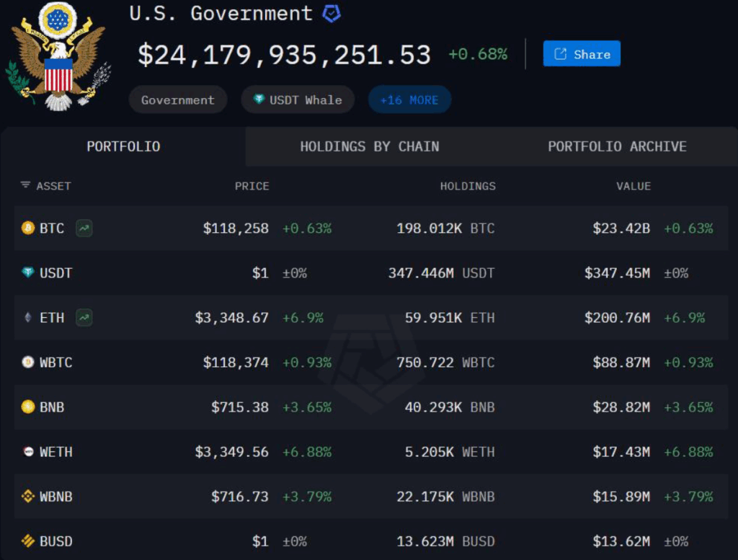The image size is (738, 560).
Task: Click the ETH price $3,348.67
Action: point(232,318)
